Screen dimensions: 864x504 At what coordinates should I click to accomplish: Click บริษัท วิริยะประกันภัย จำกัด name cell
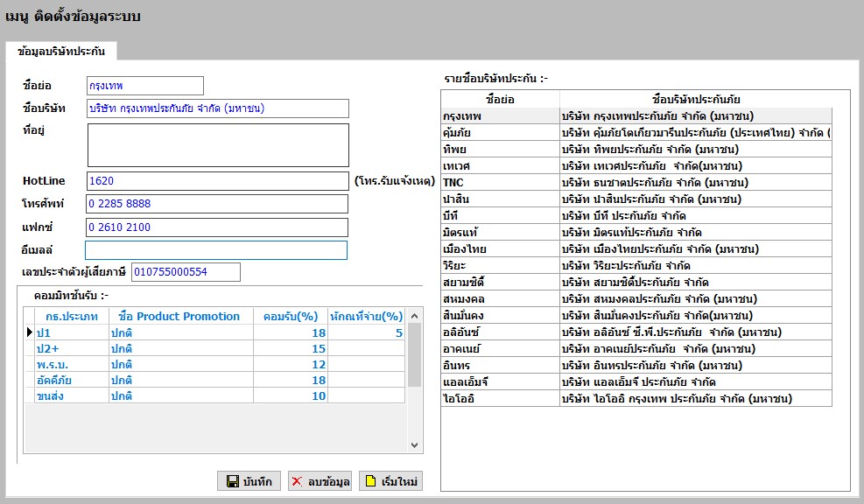point(696,265)
